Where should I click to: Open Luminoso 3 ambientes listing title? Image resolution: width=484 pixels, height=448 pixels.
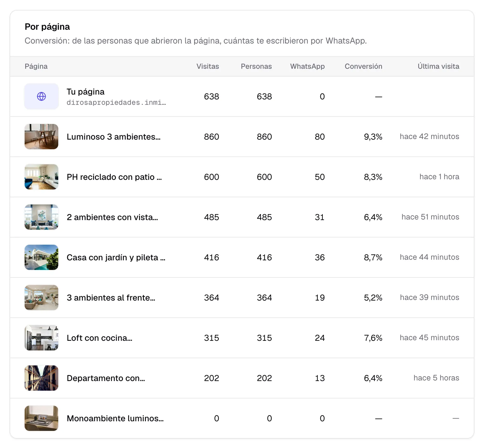(113, 137)
